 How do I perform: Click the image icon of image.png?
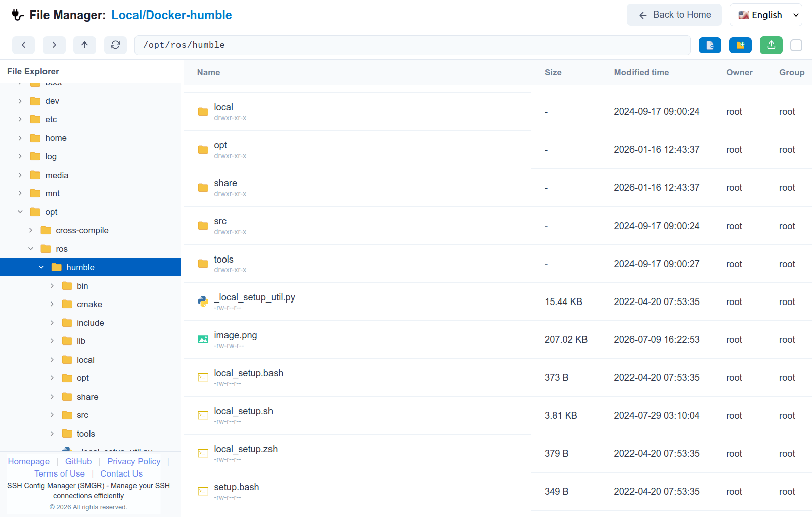(203, 339)
